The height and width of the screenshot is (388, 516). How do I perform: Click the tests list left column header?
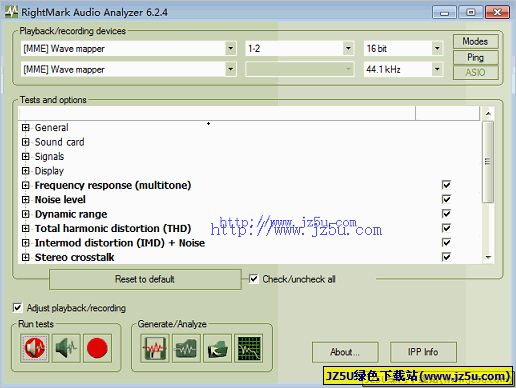pyautogui.click(x=217, y=113)
